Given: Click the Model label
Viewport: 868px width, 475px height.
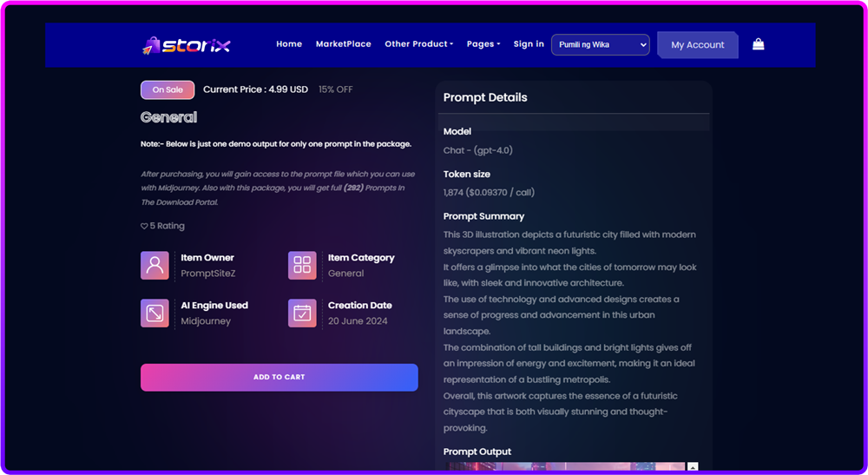Looking at the screenshot, I should click(457, 132).
